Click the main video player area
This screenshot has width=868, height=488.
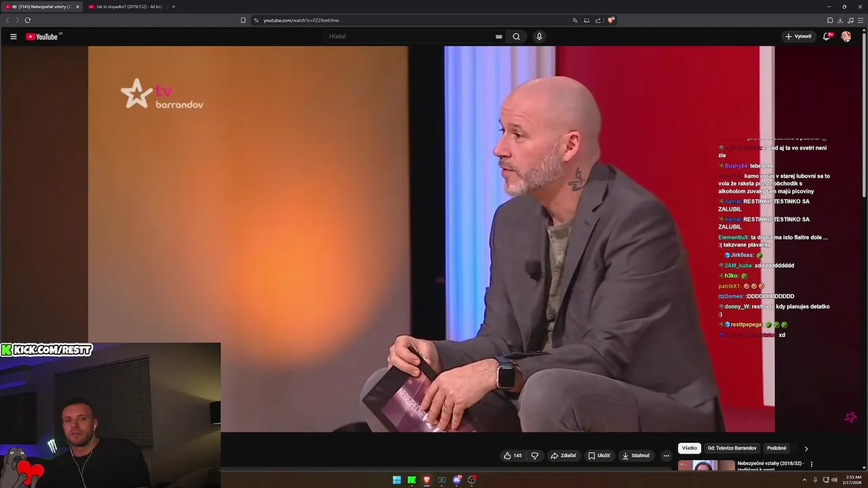(431, 239)
